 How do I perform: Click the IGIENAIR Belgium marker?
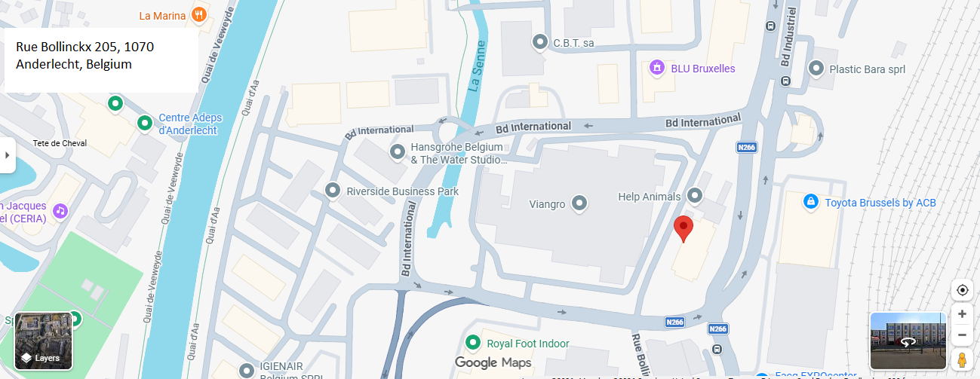pos(247,370)
